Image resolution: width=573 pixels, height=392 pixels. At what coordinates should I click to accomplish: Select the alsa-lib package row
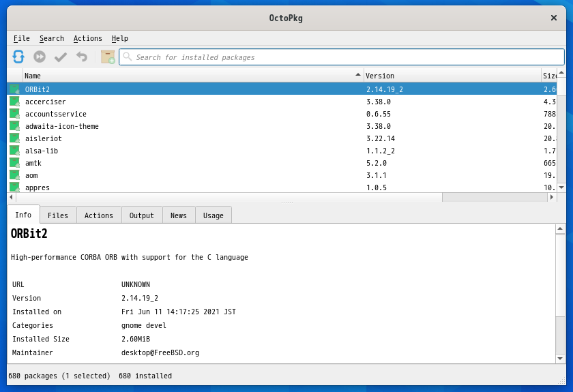point(282,151)
